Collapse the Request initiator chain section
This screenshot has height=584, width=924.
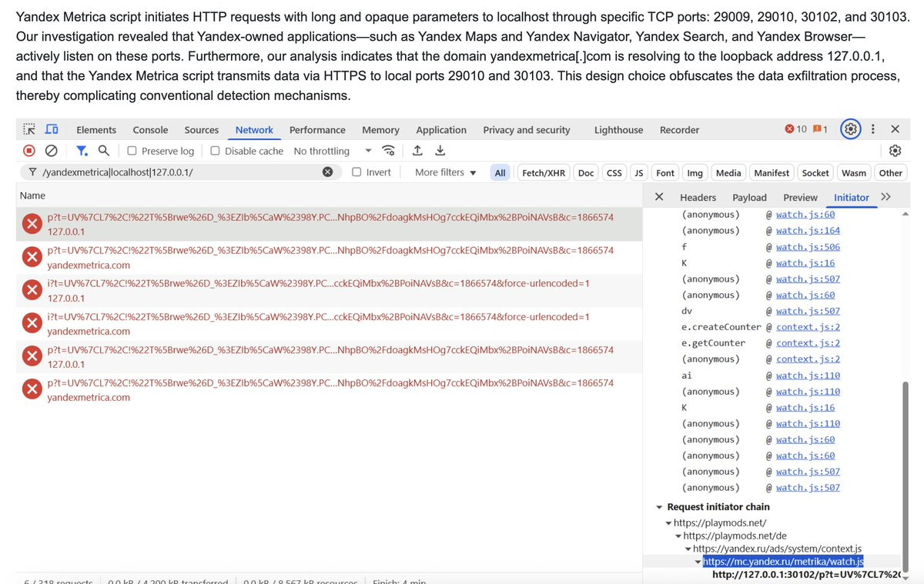point(660,507)
